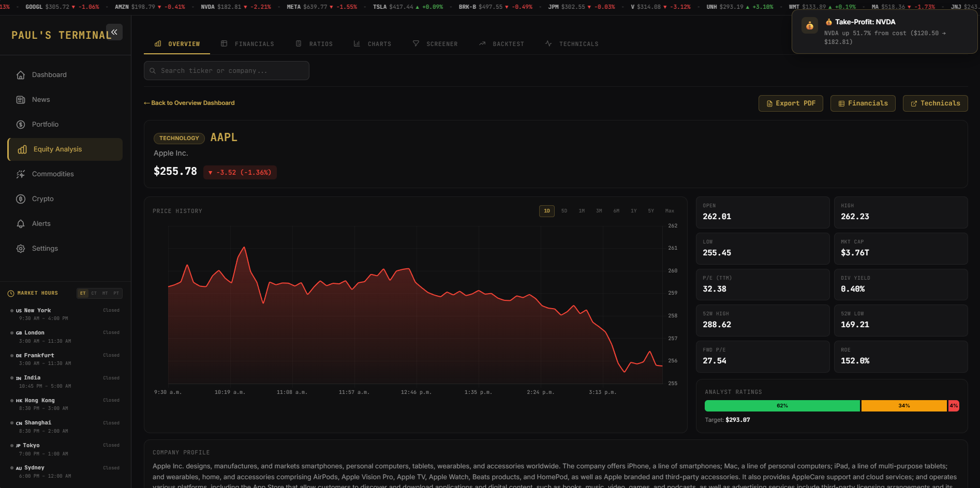Open the Portfolio section

pos(45,124)
